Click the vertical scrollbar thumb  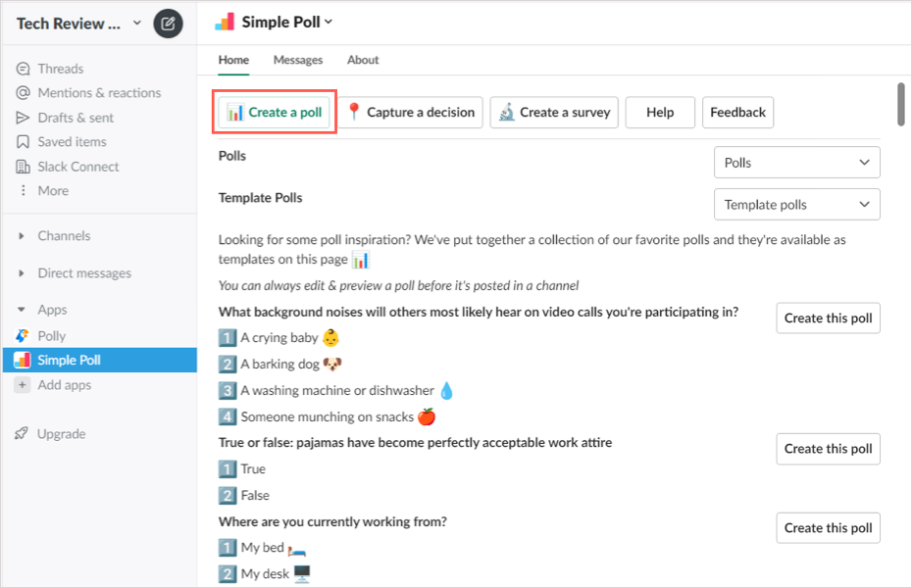point(900,105)
